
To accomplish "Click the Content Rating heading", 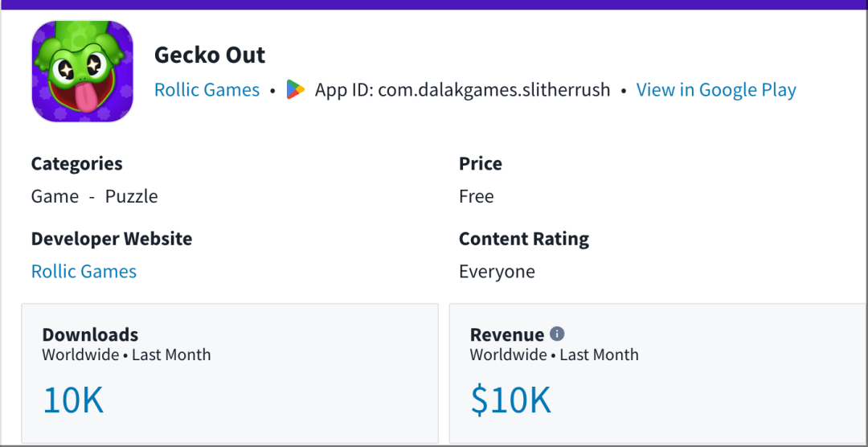I will 524,240.
